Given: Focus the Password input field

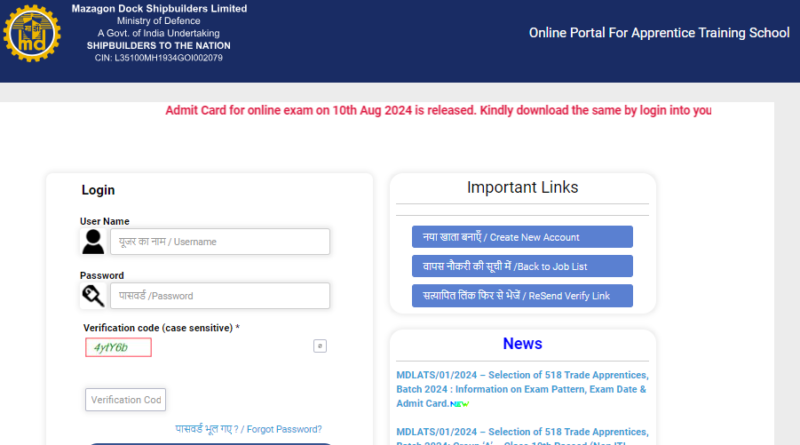Looking at the screenshot, I should coord(219,296).
